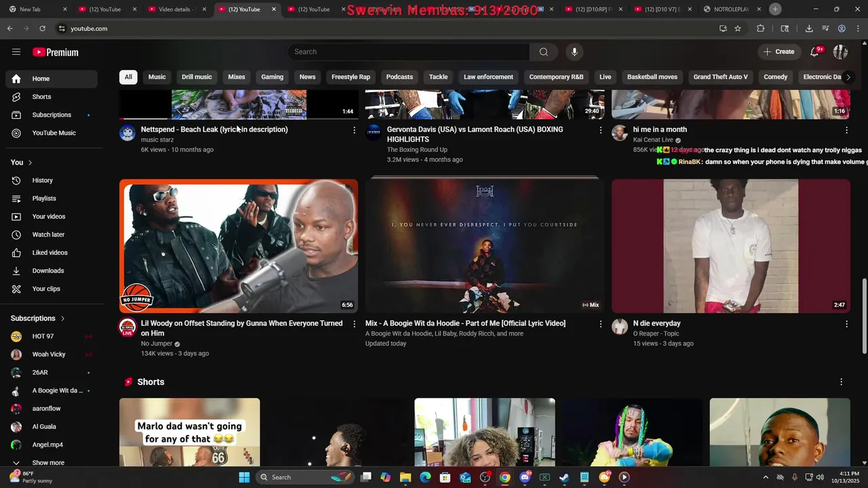
Task: Open the YouTube hamburger guide menu
Action: [16, 52]
